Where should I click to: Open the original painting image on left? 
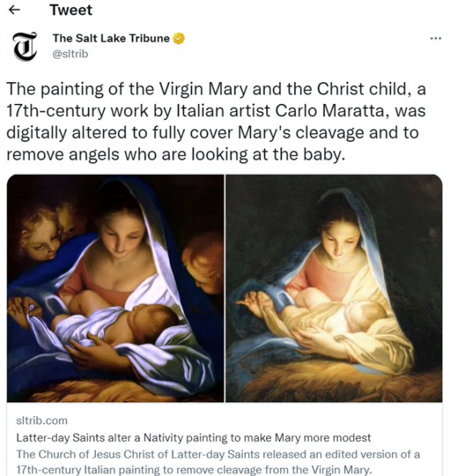pos(115,288)
